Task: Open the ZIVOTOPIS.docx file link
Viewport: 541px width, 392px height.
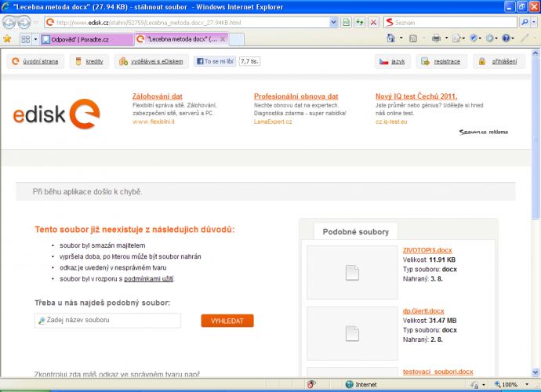Action: pyautogui.click(x=427, y=250)
